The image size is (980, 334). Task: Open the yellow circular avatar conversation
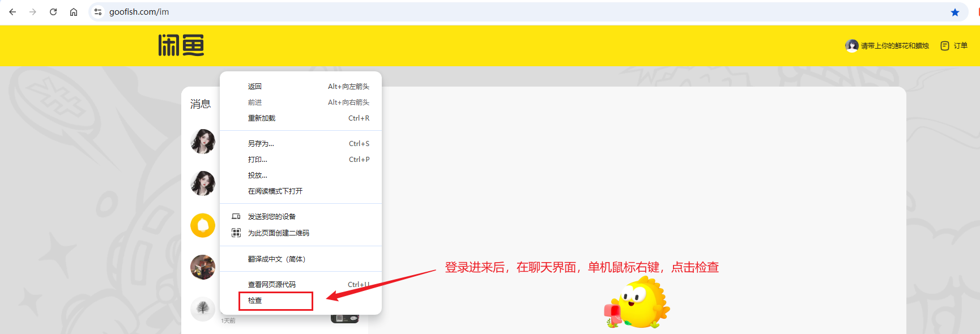[x=203, y=225]
